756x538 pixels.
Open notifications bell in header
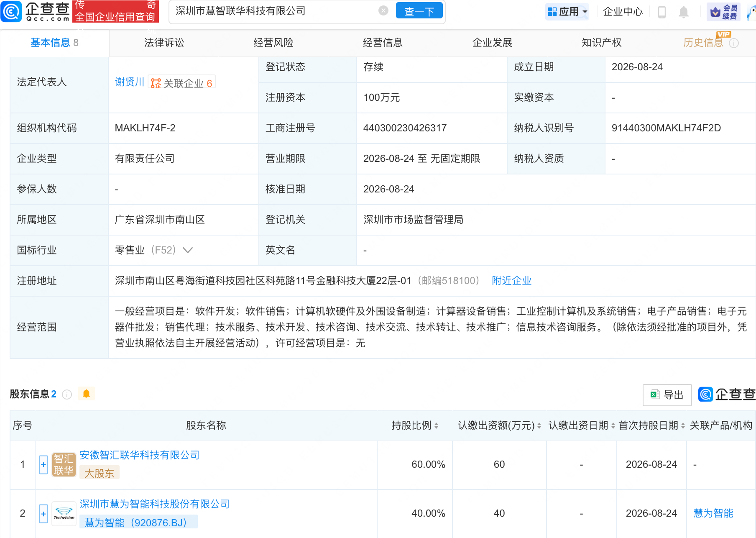pyautogui.click(x=684, y=12)
